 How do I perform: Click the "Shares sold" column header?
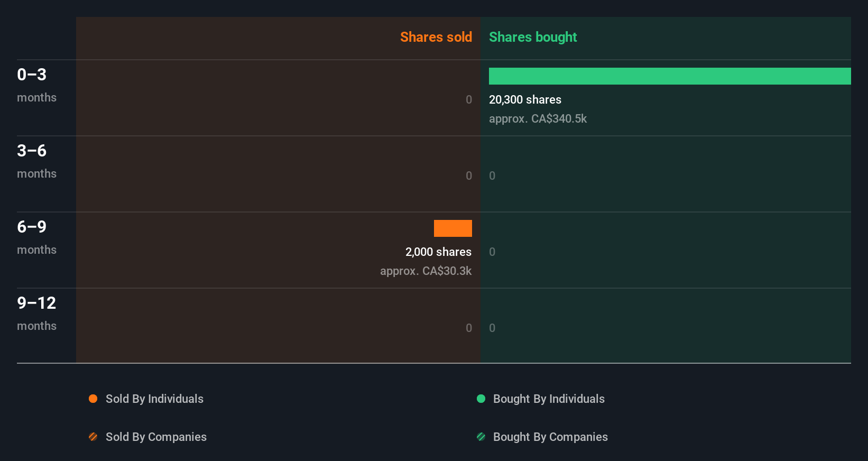pyautogui.click(x=436, y=37)
